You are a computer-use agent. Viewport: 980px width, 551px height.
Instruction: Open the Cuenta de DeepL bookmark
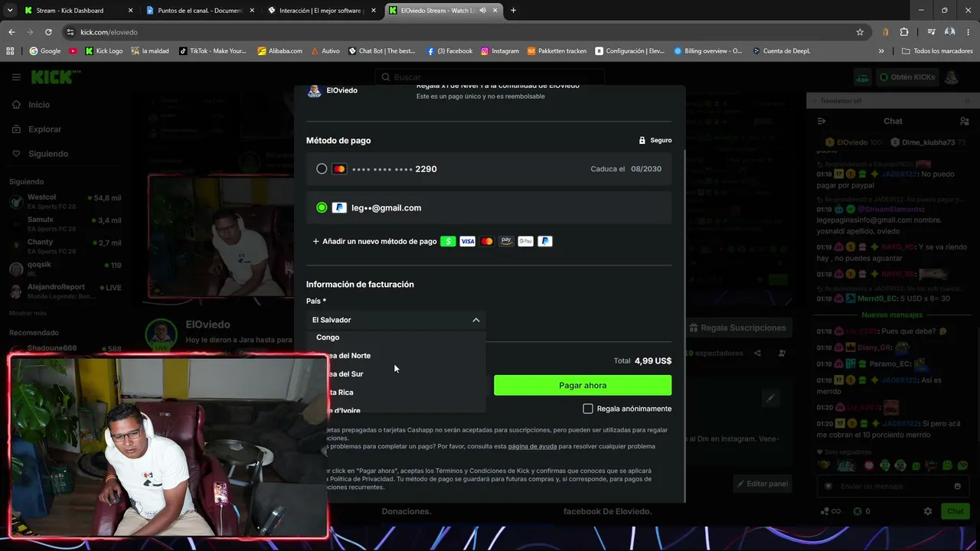pos(781,51)
